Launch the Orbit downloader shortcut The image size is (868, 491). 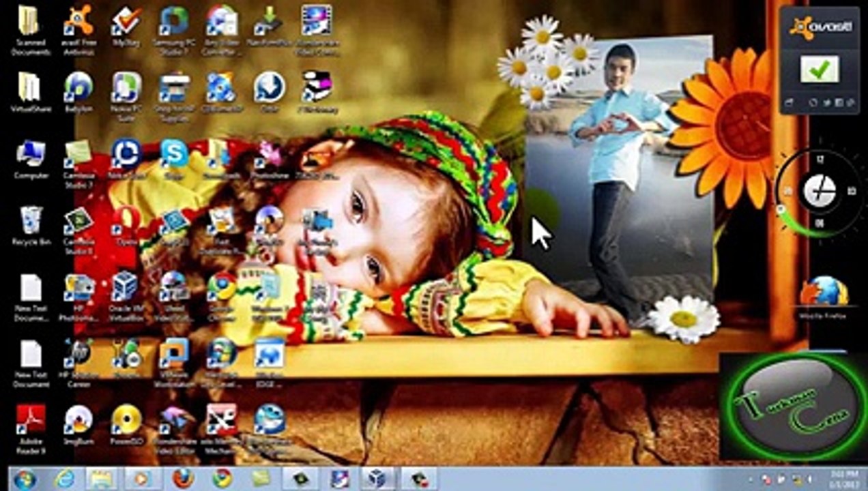point(269,93)
